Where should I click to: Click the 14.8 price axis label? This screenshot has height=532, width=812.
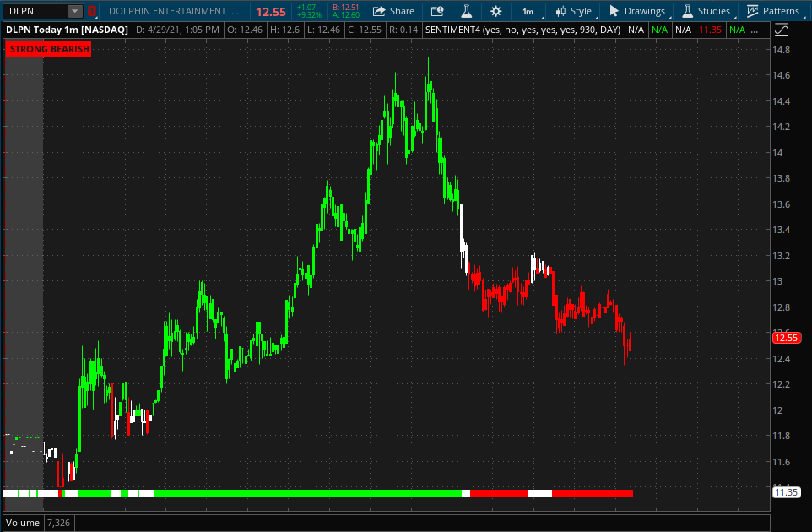(x=781, y=50)
